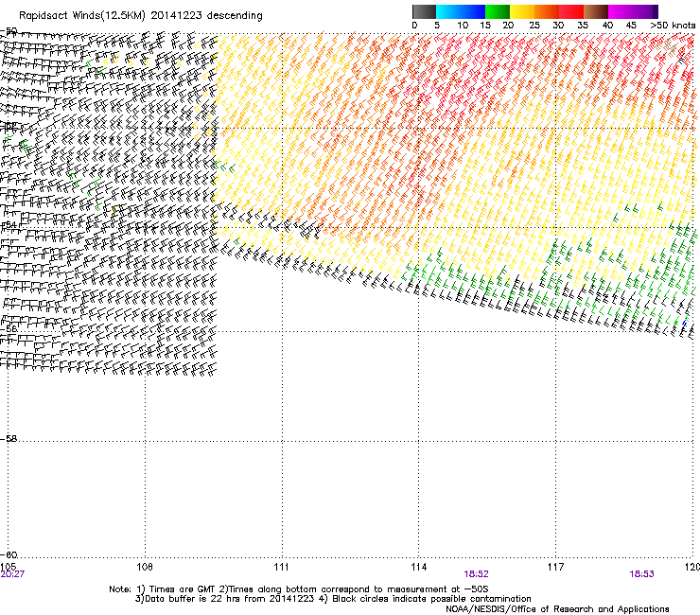Click the red 30-35 knots color swatch
Image resolution: width=700 pixels, height=615 pixels.
(571, 11)
